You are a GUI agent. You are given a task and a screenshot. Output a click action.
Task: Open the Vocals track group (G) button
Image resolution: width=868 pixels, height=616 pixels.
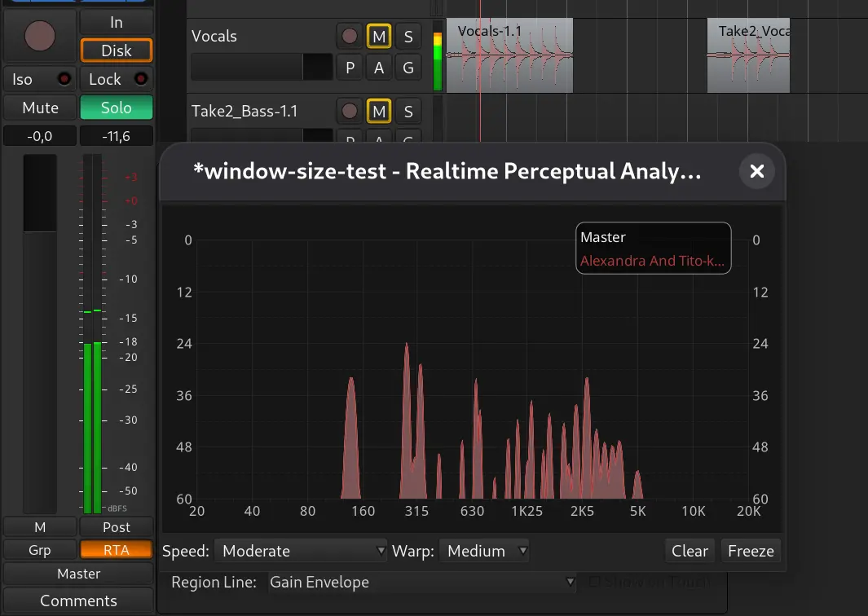(x=408, y=68)
